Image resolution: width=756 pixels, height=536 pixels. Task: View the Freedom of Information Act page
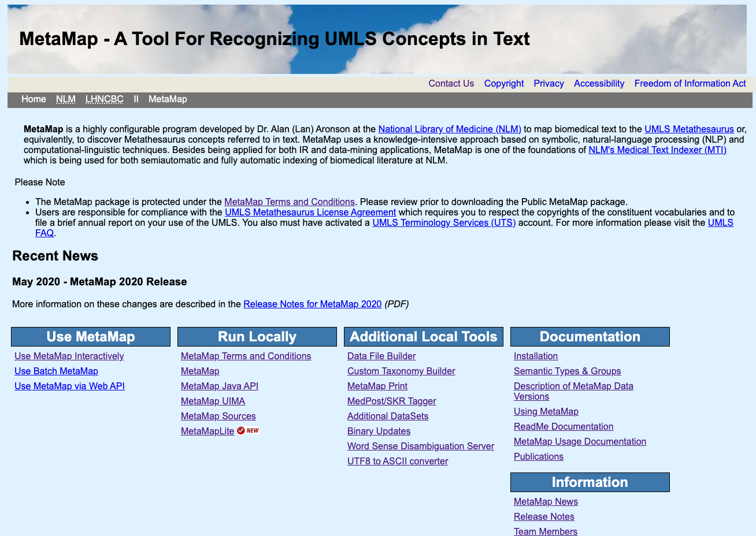point(690,84)
